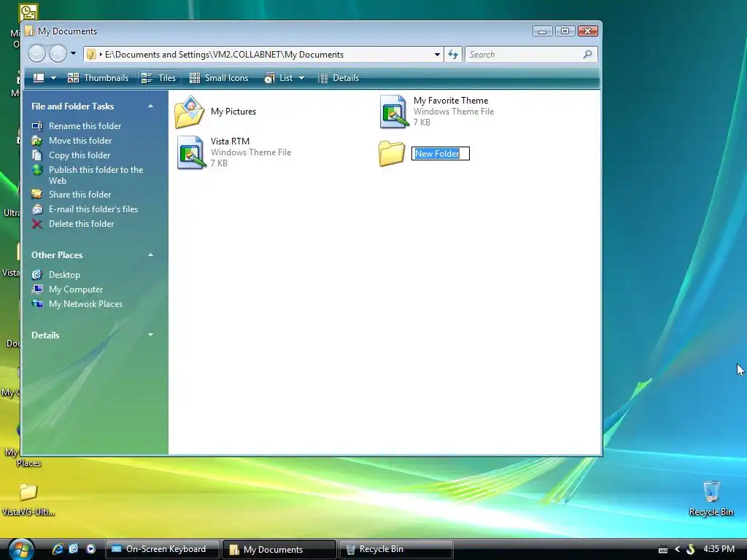Click the Forward navigation button

click(58, 54)
